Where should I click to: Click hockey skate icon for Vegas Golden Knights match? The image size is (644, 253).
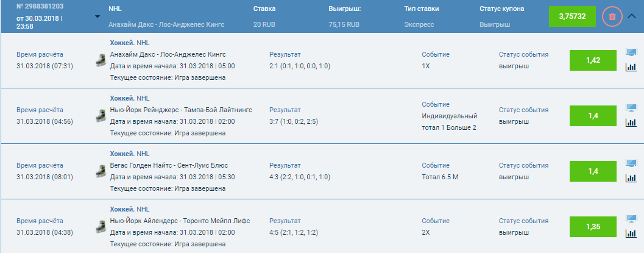(99, 171)
